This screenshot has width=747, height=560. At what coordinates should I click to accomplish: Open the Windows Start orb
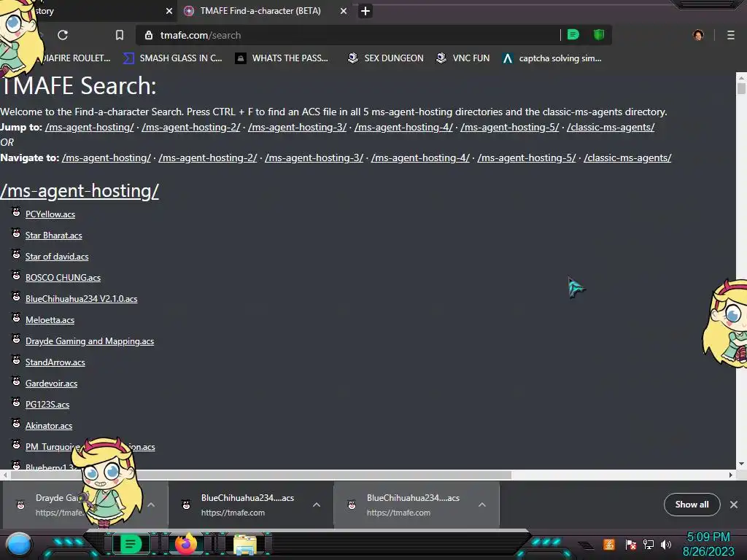[19, 545]
